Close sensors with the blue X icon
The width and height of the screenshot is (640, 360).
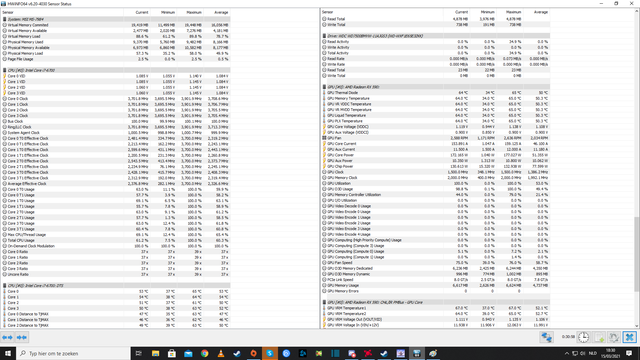629,337
